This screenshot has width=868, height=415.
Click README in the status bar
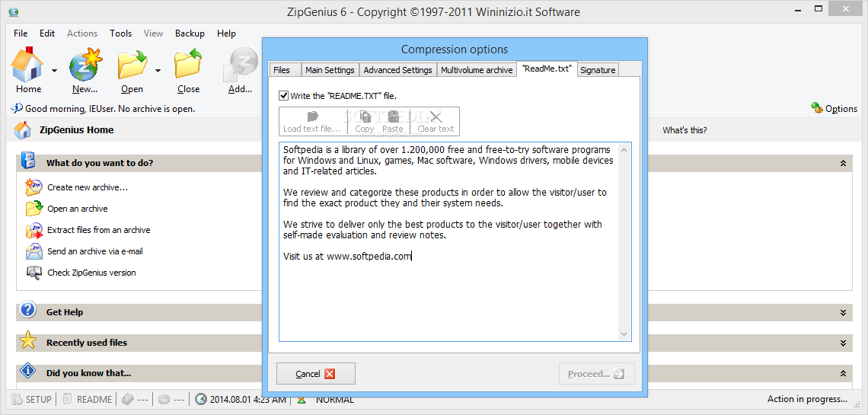point(88,399)
